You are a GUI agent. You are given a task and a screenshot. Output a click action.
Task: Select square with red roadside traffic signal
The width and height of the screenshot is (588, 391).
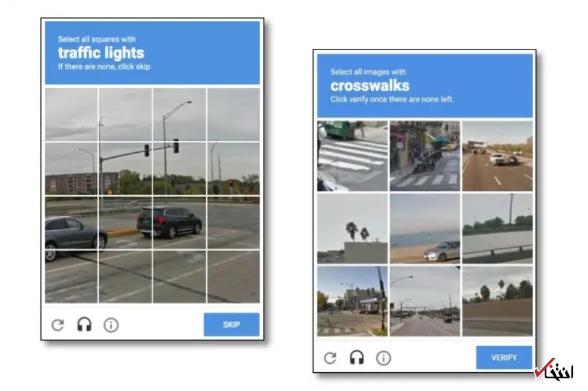tap(234, 169)
